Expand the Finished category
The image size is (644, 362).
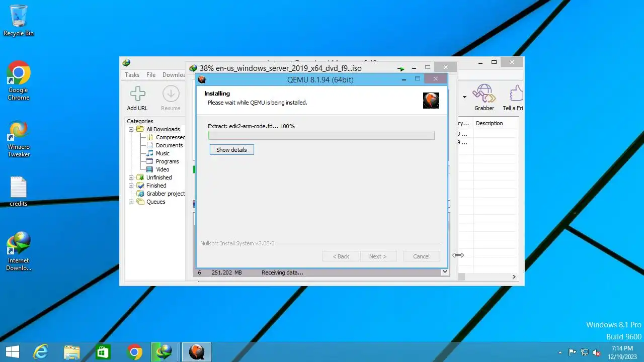click(131, 186)
